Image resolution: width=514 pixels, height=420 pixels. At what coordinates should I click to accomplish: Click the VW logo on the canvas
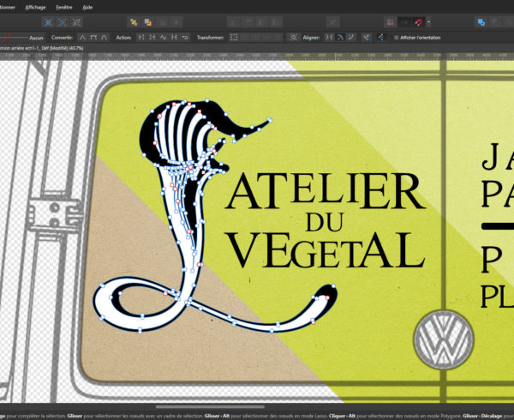[x=444, y=340]
